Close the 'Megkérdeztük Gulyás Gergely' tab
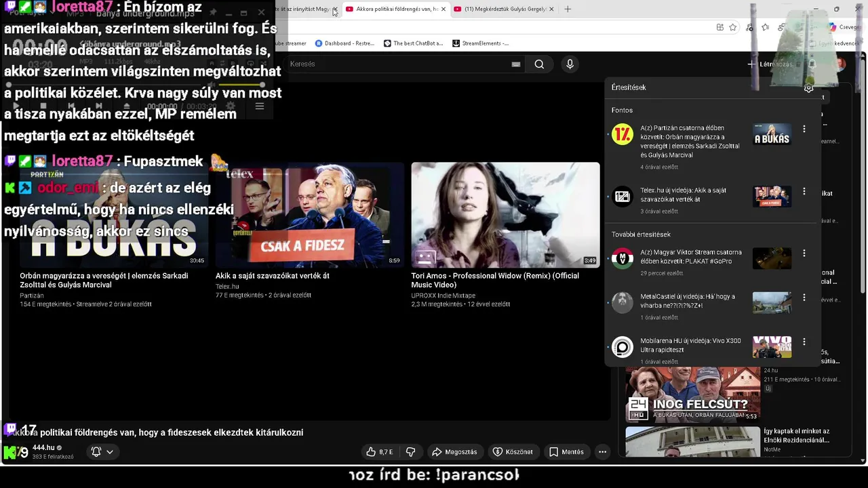The width and height of the screenshot is (868, 488). click(x=551, y=9)
